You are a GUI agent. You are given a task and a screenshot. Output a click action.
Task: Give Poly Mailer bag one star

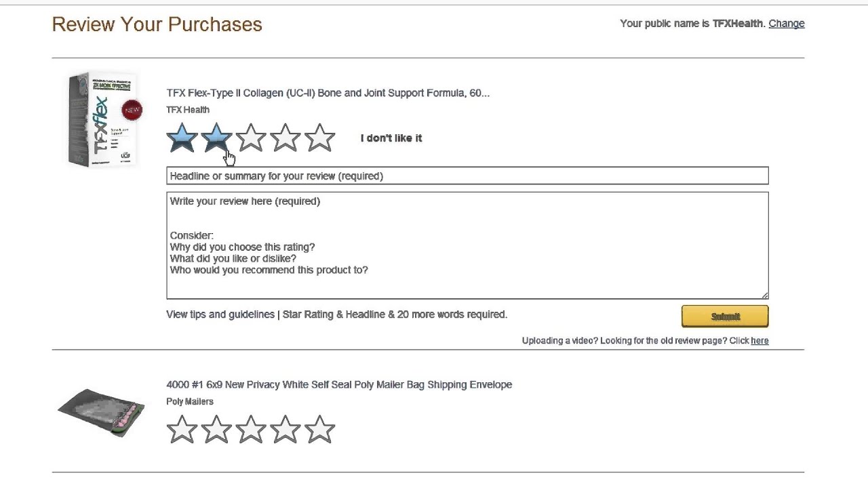182,430
